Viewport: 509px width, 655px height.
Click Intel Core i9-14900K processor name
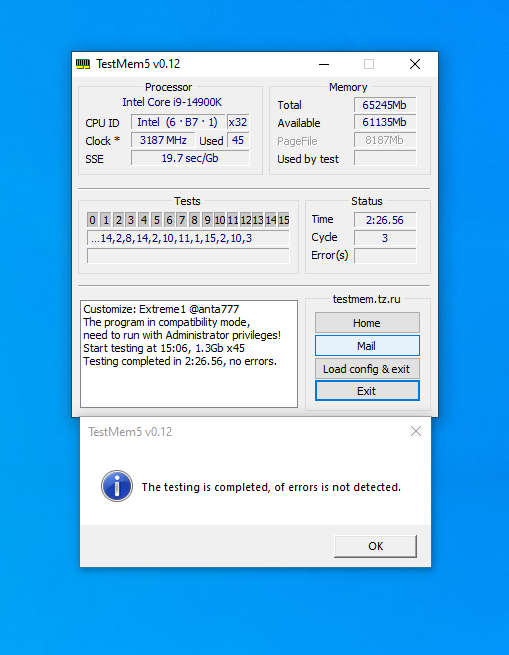tap(172, 102)
